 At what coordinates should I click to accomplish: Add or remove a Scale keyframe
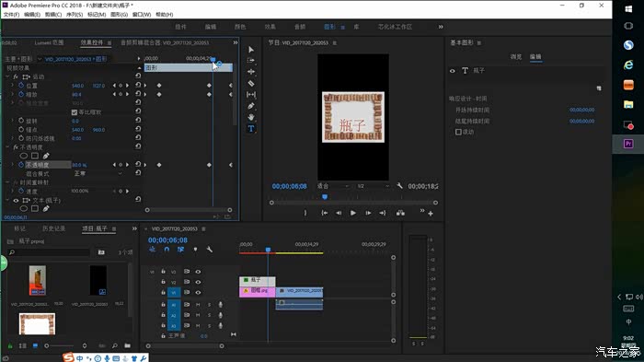pos(121,94)
